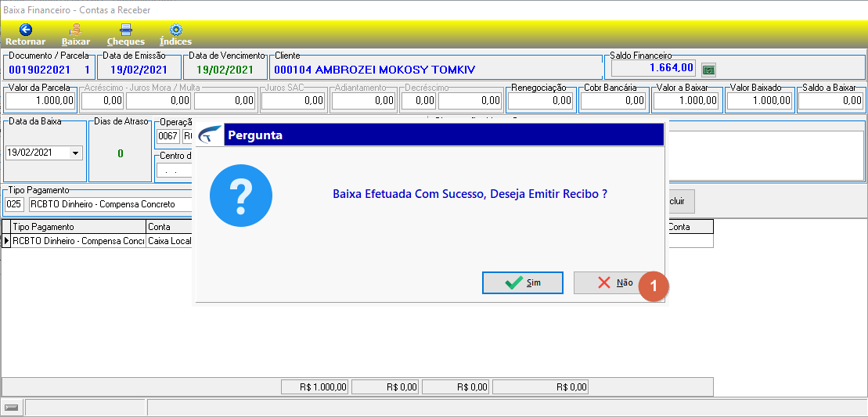Click the footer total R$ 1.000,00
Screen dimensions: 868x417
pyautogui.click(x=315, y=387)
